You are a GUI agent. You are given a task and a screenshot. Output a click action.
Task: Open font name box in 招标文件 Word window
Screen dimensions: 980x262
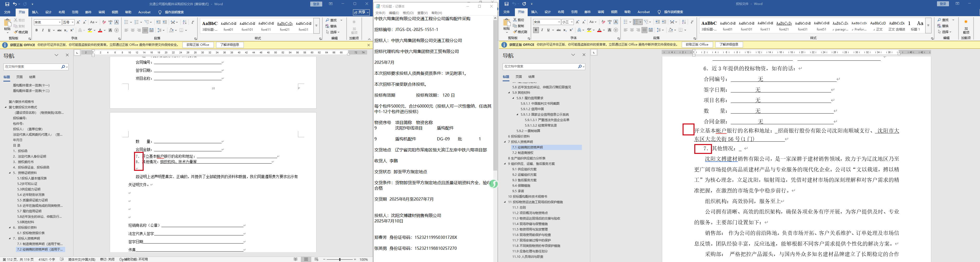point(47,22)
